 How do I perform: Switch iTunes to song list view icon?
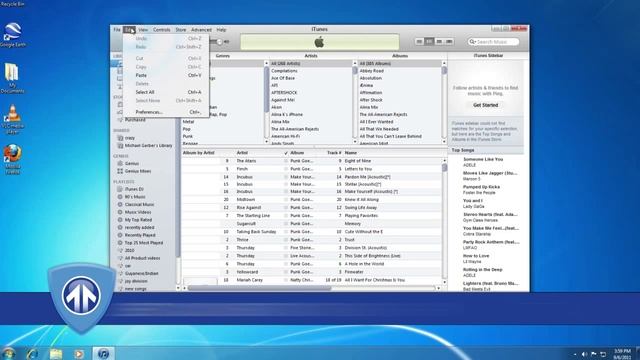419,42
